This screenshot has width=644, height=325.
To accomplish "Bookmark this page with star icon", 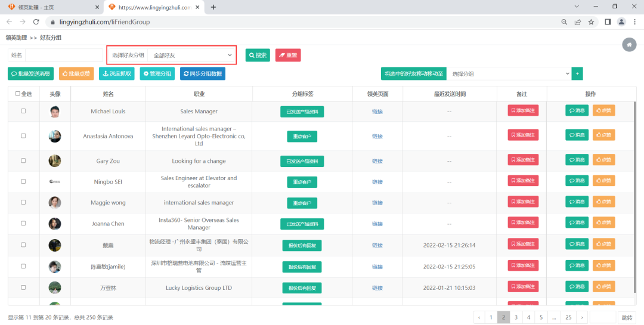I will [x=591, y=22].
